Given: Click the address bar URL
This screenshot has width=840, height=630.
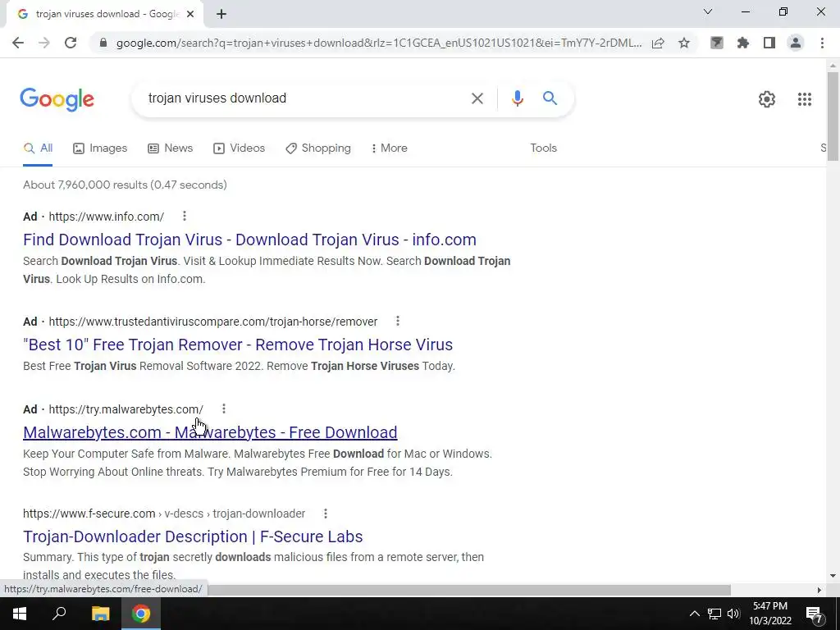Looking at the screenshot, I should pos(379,43).
